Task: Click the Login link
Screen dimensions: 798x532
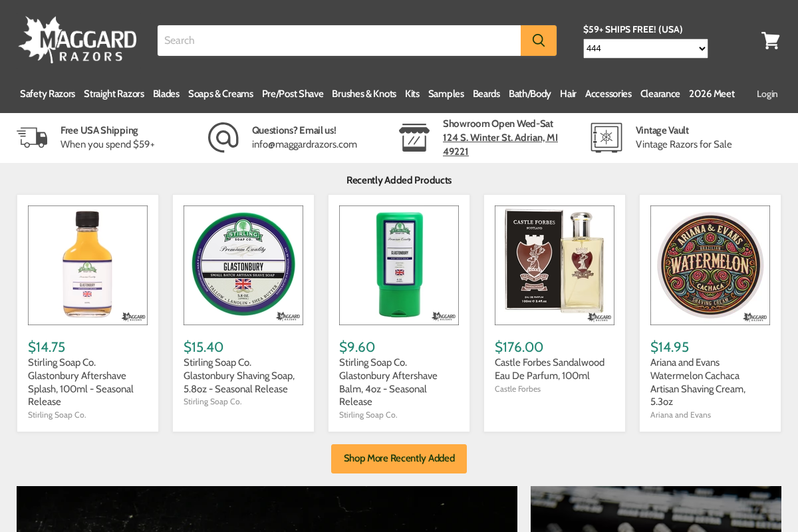Action: (767, 94)
